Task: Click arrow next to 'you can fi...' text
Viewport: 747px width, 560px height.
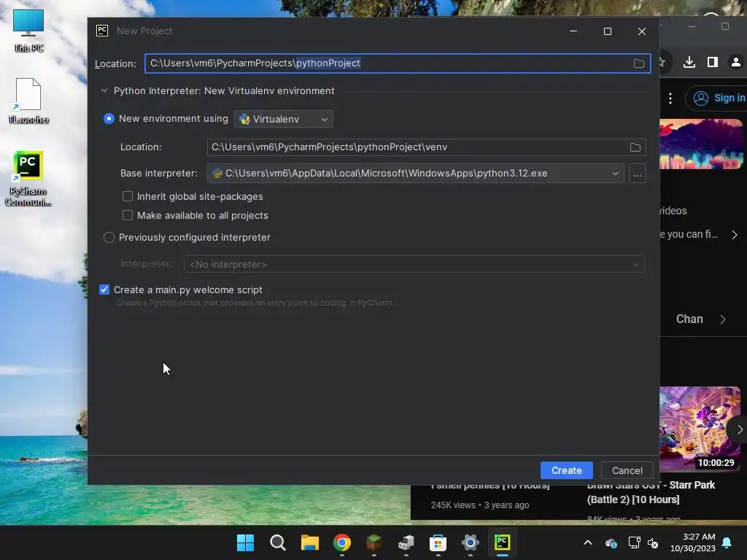Action: pyautogui.click(x=734, y=234)
